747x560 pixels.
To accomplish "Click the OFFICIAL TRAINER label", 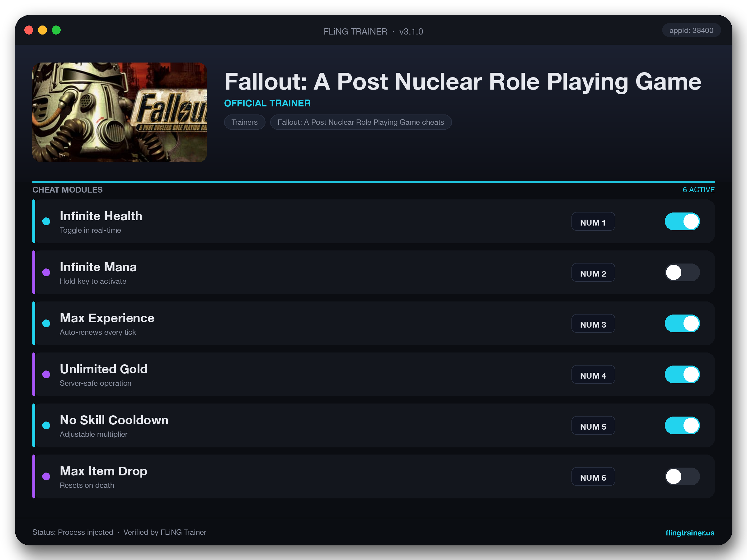I will click(267, 103).
